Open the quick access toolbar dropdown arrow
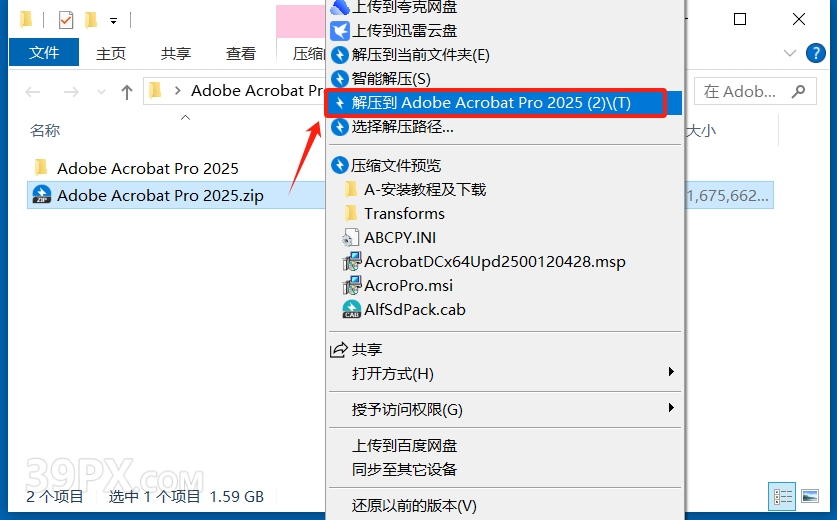 [x=113, y=21]
